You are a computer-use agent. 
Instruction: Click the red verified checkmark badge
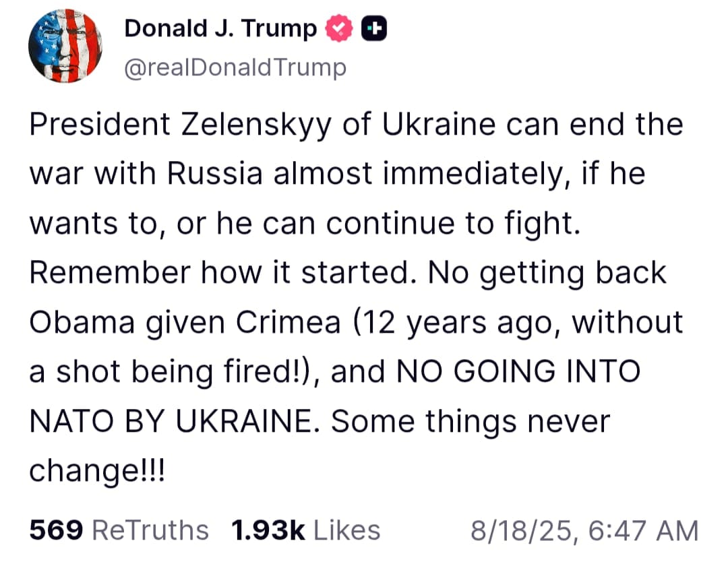click(x=339, y=29)
